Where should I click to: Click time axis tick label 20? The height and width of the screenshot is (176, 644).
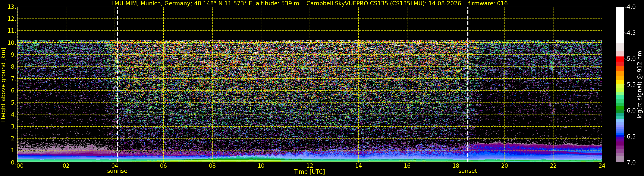point(505,166)
